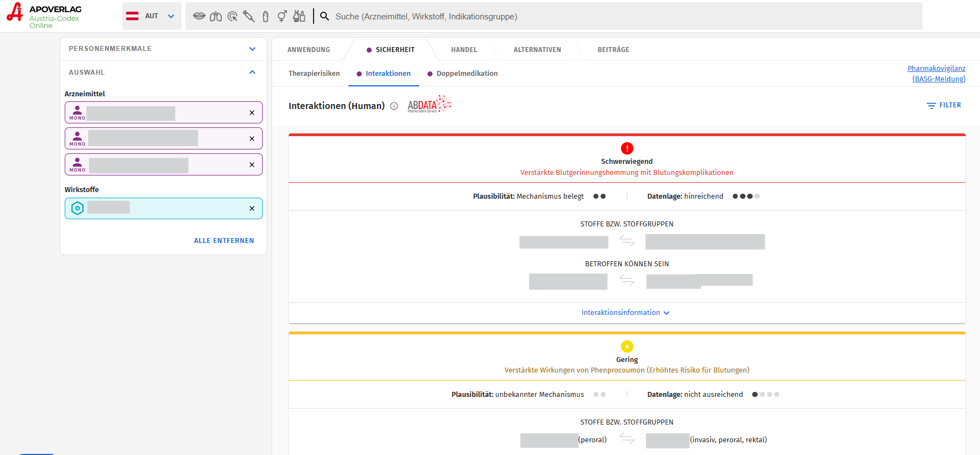Click the first MONO person icon
Viewport: 980px width, 455px height.
tap(77, 112)
